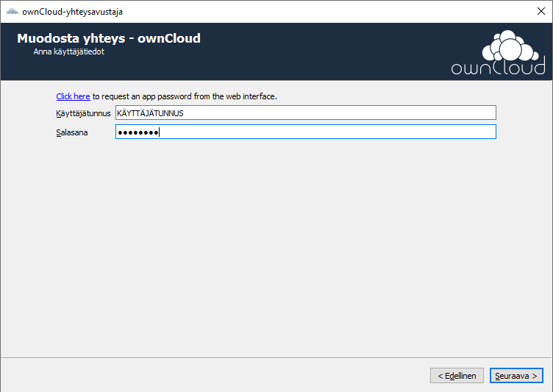Go back with the Edellinen button

(457, 376)
